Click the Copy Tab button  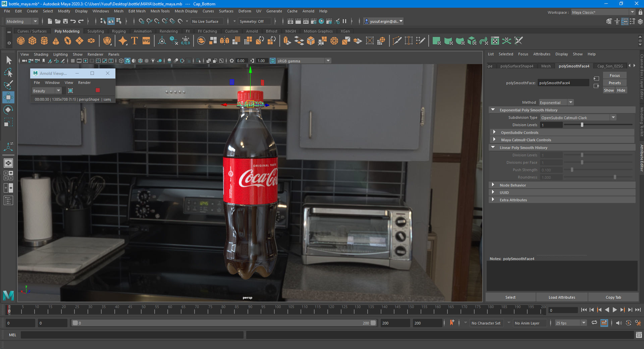(x=613, y=297)
